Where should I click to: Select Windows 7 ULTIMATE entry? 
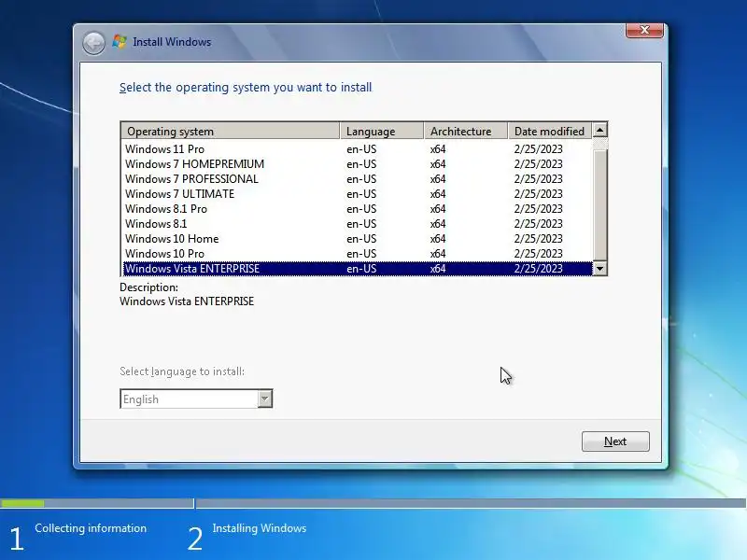358,194
